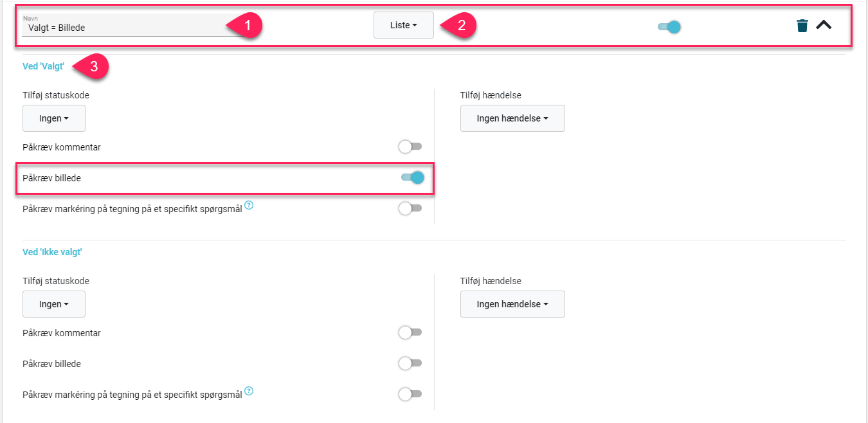The image size is (868, 423).
Task: Click the red annotation marker 1
Action: (x=244, y=26)
